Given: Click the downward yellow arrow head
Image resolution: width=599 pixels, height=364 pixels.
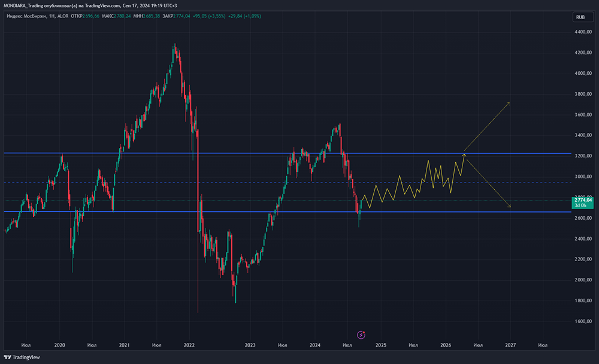Looking at the screenshot, I should tap(510, 207).
